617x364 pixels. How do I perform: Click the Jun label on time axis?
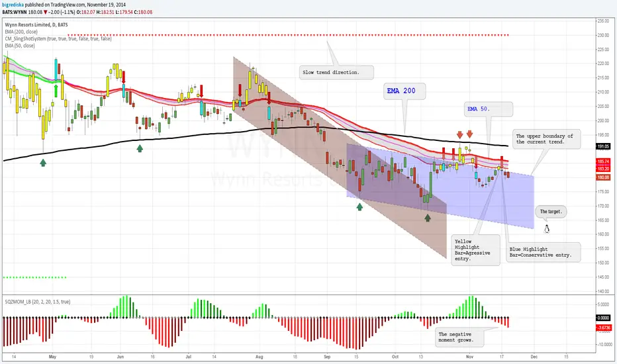click(120, 357)
